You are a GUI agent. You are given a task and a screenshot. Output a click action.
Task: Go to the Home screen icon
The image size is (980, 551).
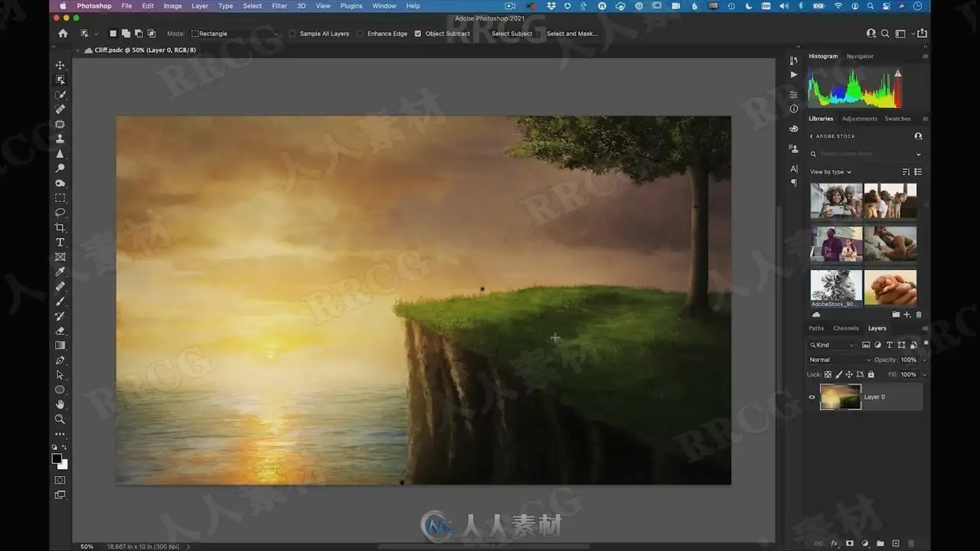coord(63,34)
